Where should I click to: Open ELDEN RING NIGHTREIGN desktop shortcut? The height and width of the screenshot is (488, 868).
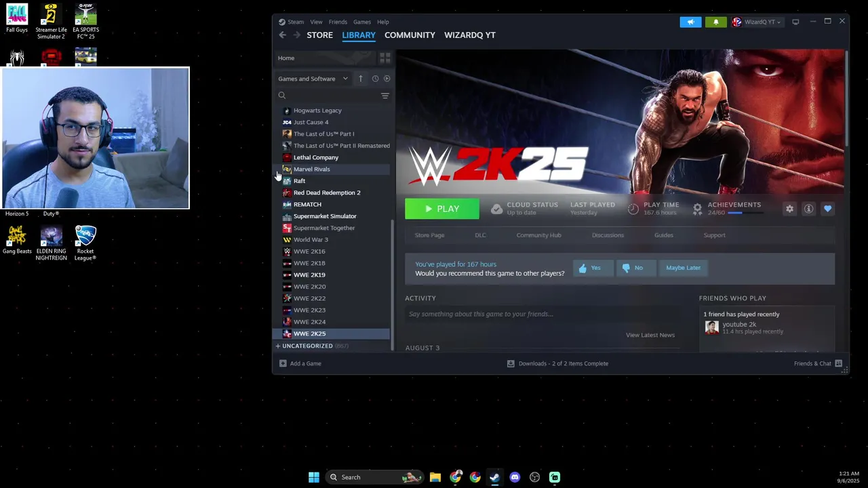tap(52, 243)
